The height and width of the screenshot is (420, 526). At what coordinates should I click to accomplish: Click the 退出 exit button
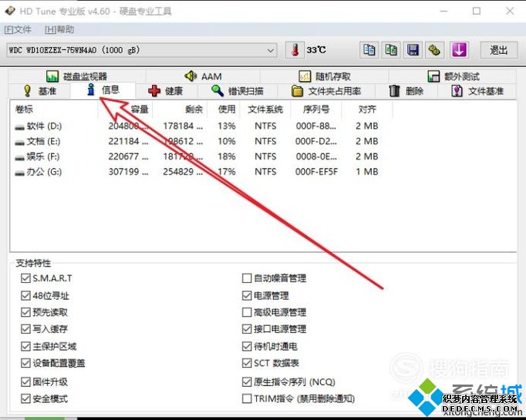498,50
